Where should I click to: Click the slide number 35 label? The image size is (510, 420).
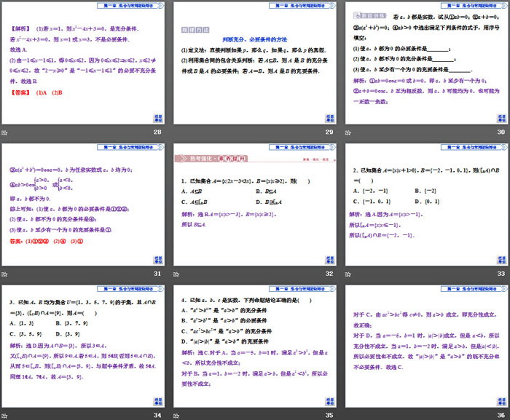tap(329, 415)
